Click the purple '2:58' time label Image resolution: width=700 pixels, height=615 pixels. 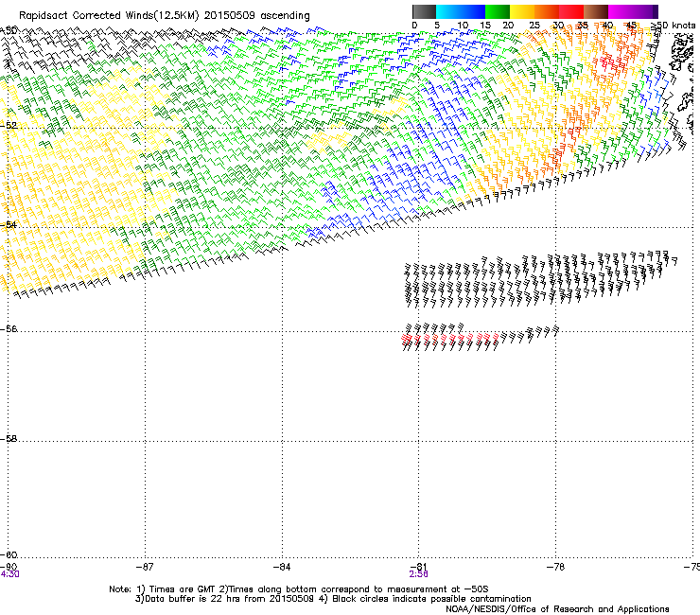[x=419, y=574]
